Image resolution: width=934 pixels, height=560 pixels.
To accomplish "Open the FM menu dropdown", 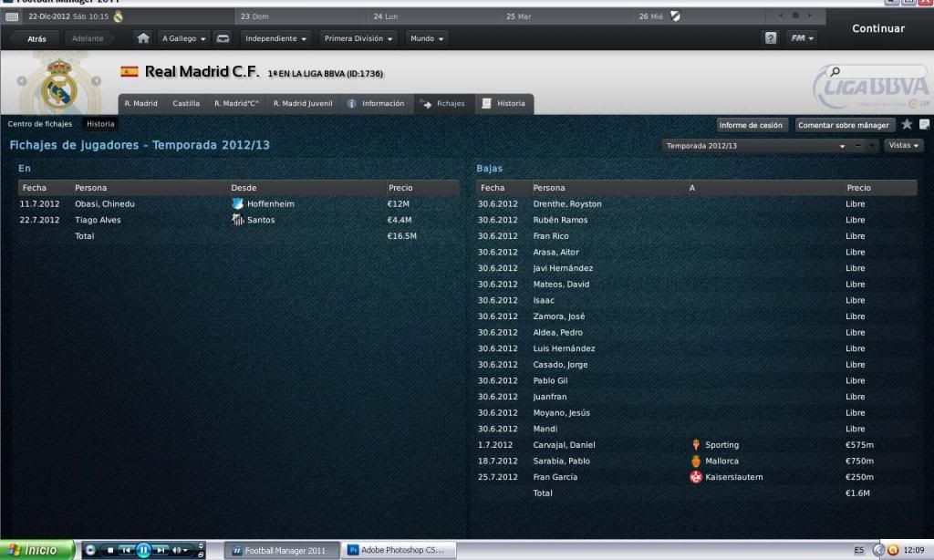I will pyautogui.click(x=801, y=38).
